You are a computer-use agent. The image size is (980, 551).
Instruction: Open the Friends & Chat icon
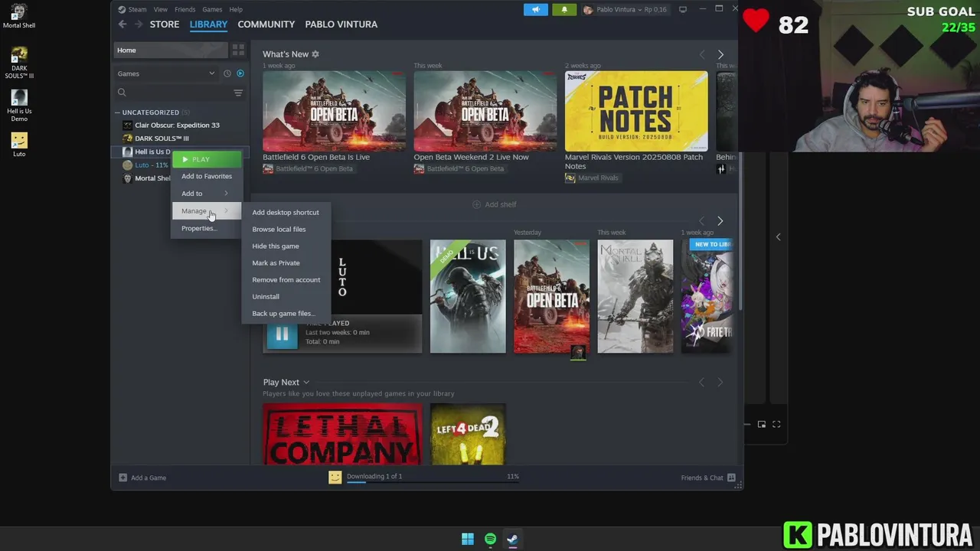731,478
